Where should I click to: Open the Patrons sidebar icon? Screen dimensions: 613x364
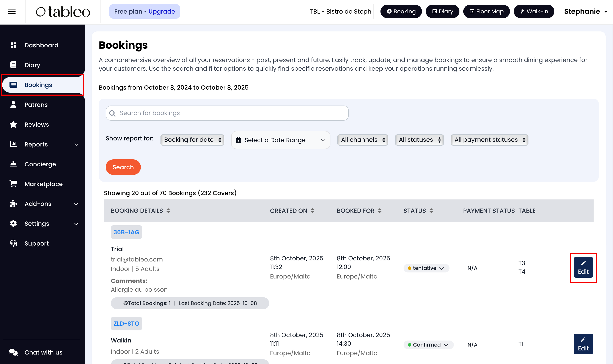pos(13,104)
